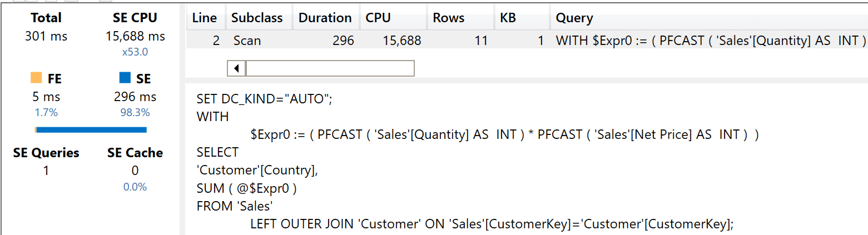The width and height of the screenshot is (868, 235).
Task: Click the FE/SE timing proportion bar
Action: pyautogui.click(x=91, y=130)
